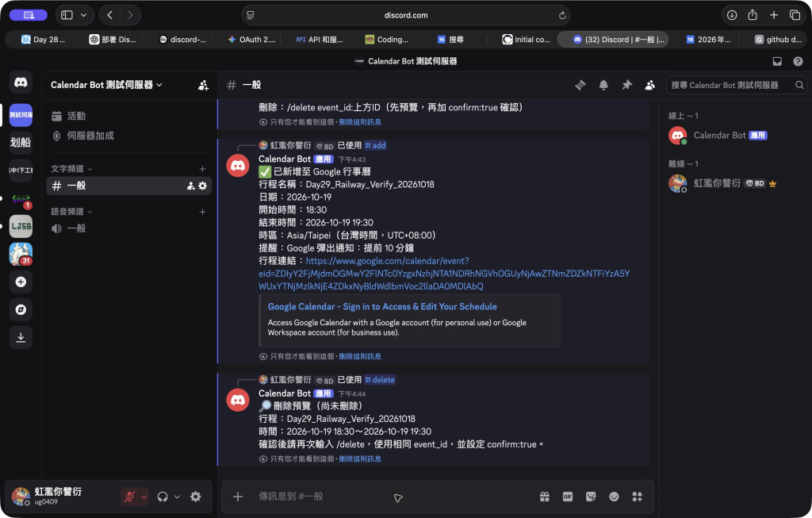The width and height of the screenshot is (812, 518).
Task: Toggle microphone mute button
Action: pos(129,497)
